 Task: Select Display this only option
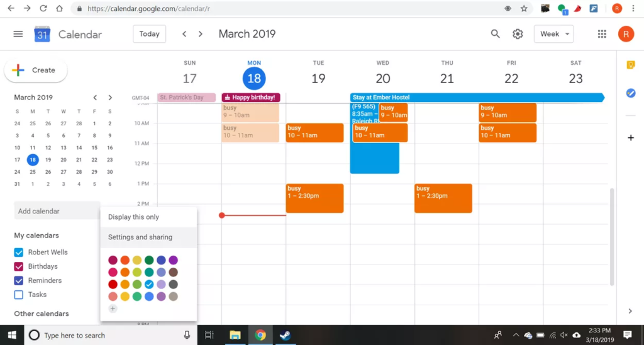pos(133,217)
